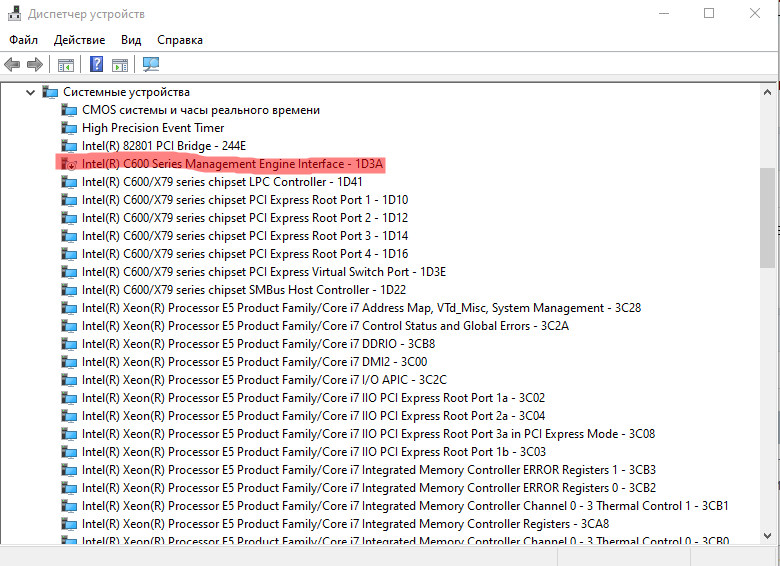Click the High Precision Event Timer icon
The height and width of the screenshot is (566, 780).
point(69,128)
